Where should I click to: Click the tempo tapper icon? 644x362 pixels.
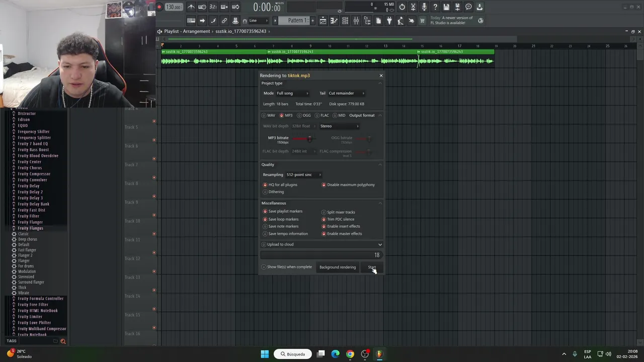coord(400,21)
